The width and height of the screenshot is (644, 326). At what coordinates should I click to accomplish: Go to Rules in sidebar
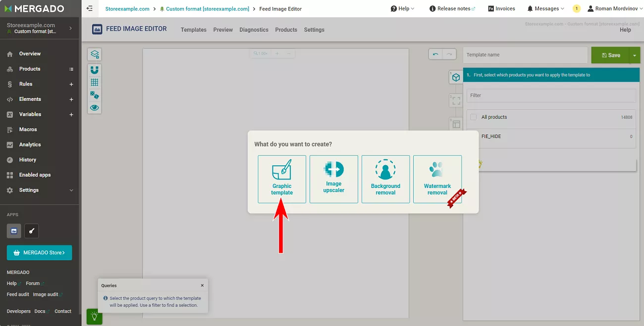pos(26,84)
